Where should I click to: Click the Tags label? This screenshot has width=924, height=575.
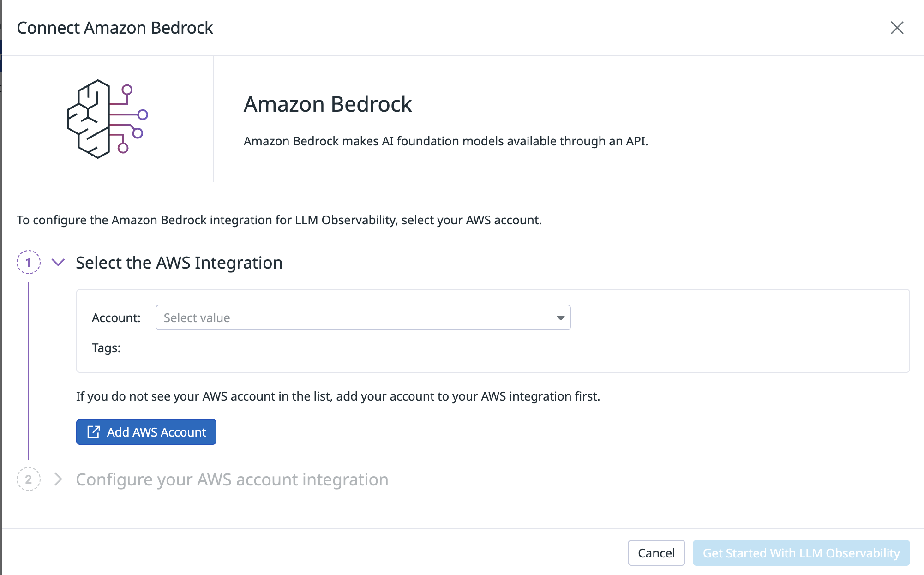pyautogui.click(x=106, y=348)
